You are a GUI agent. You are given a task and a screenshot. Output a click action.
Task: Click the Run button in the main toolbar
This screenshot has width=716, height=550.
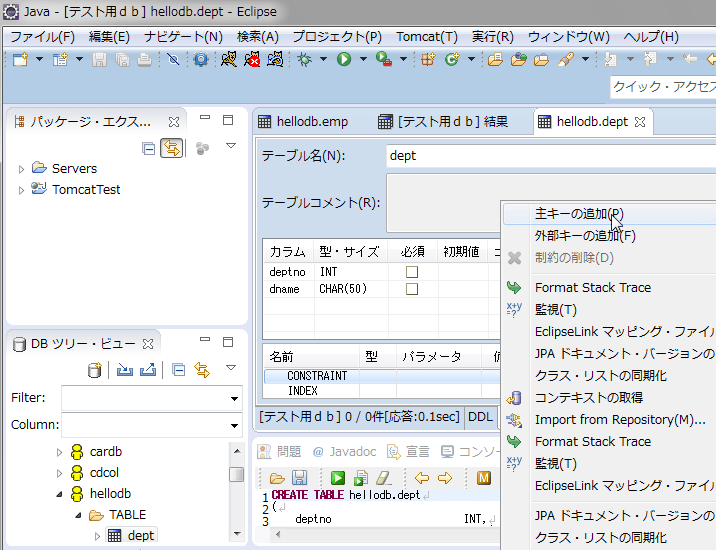click(x=344, y=60)
